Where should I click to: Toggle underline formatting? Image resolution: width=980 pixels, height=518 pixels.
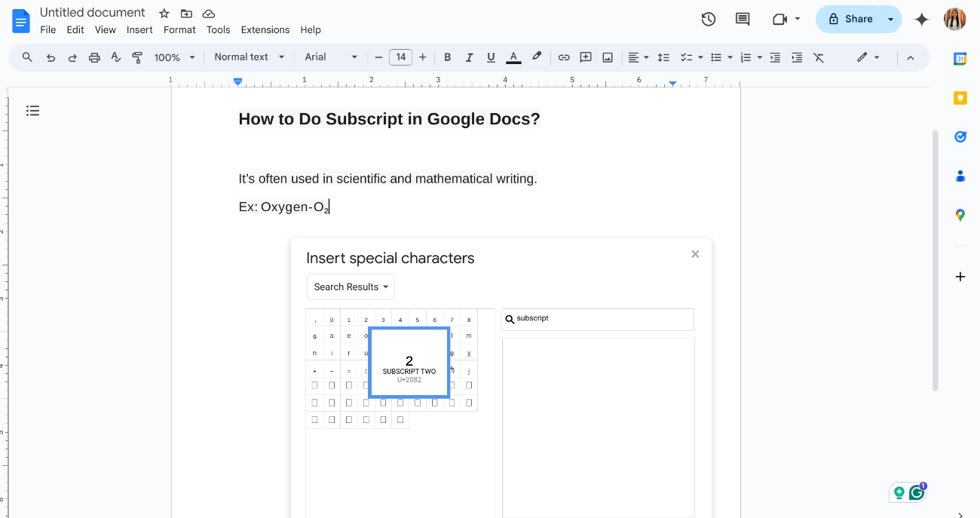tap(491, 57)
